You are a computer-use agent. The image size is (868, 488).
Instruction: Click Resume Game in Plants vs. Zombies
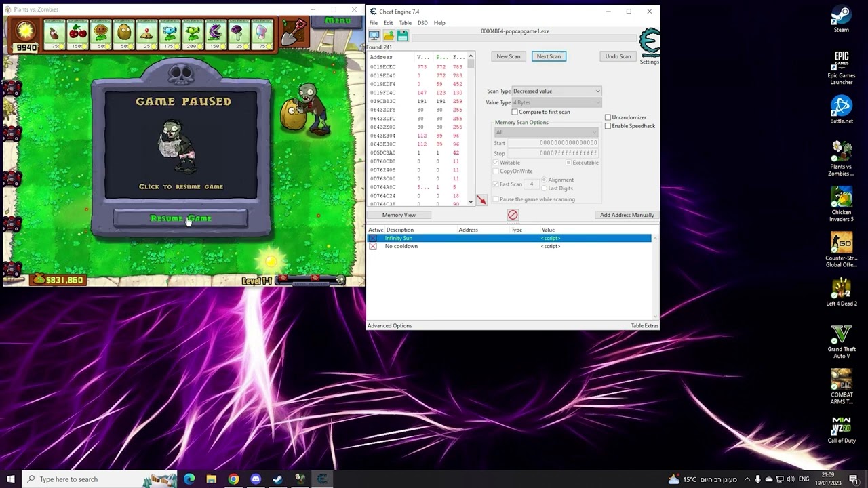(x=180, y=218)
